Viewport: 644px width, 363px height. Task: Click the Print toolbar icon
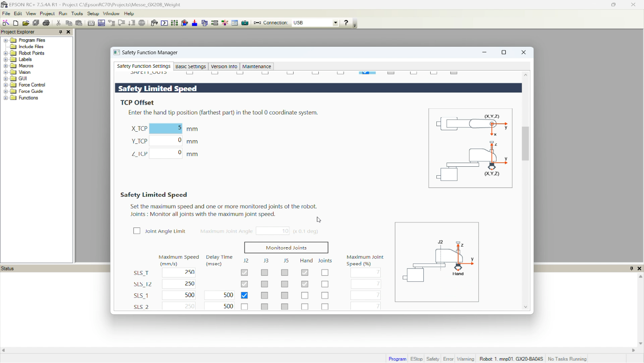(46, 23)
